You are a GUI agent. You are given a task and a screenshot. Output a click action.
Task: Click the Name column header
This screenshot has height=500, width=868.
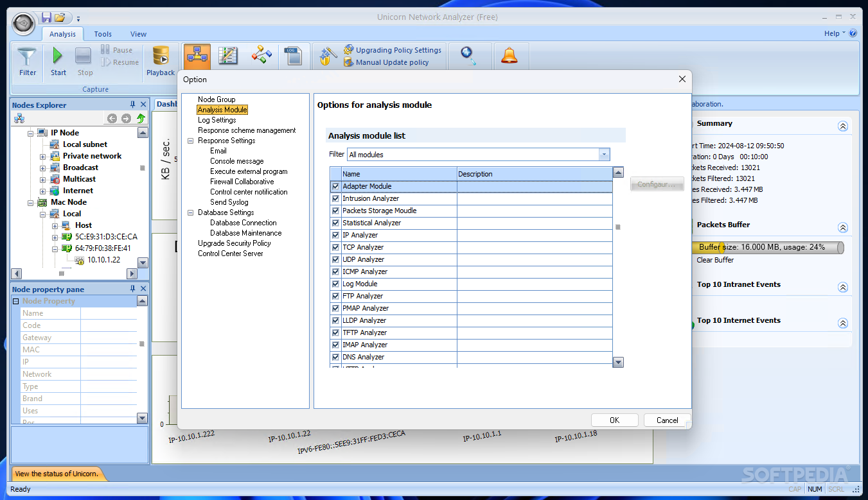pos(399,174)
